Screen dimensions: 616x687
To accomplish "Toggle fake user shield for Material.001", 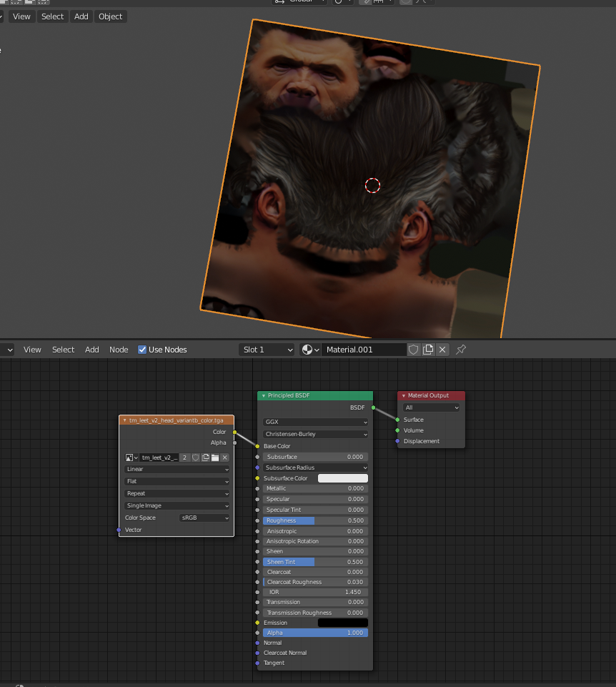I will [414, 350].
